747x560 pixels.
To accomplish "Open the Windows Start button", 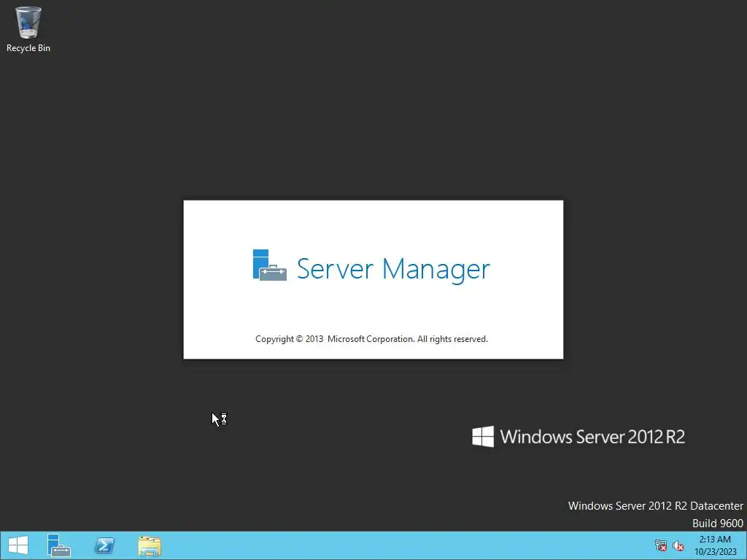I will [x=18, y=545].
